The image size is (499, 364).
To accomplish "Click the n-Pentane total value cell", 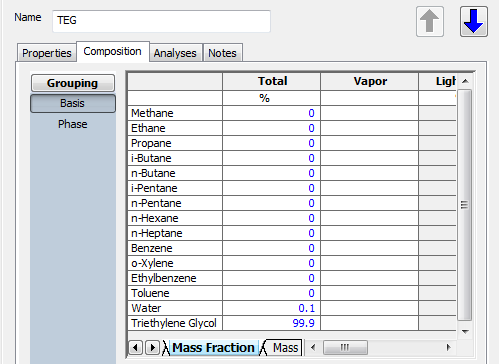I will (x=272, y=203).
